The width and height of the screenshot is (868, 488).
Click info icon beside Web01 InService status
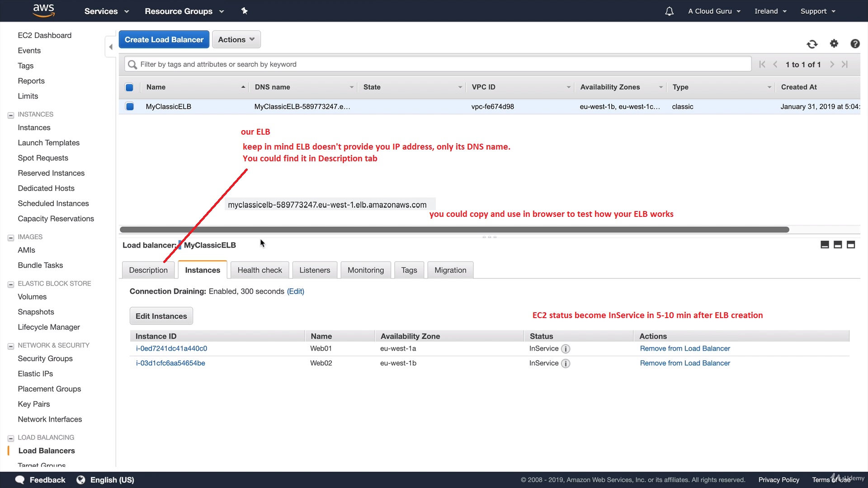coord(566,349)
